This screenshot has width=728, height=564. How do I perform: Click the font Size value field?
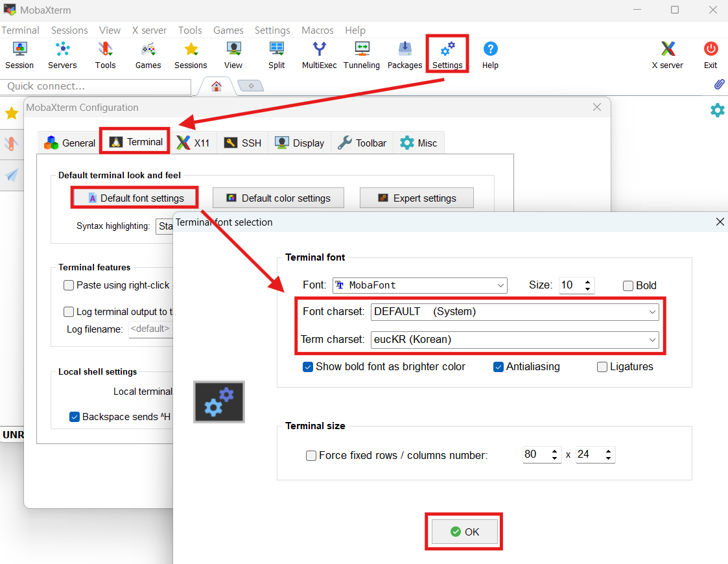pos(570,285)
